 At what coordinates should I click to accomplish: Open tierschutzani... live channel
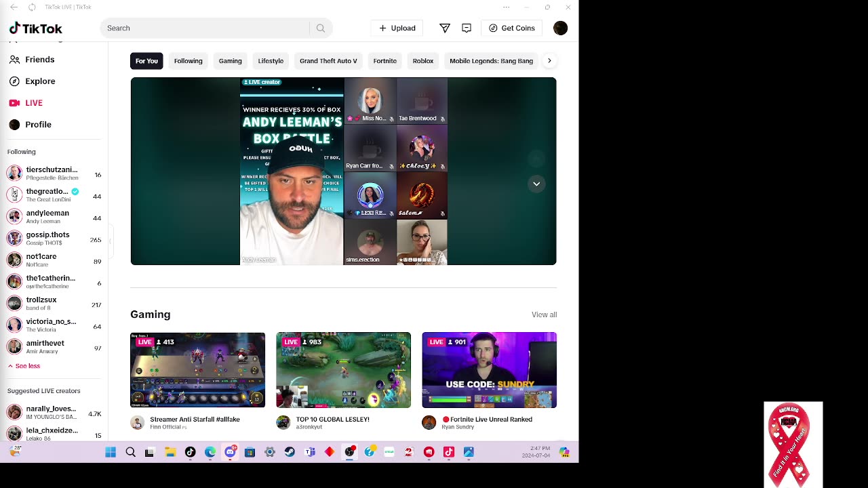point(54,173)
